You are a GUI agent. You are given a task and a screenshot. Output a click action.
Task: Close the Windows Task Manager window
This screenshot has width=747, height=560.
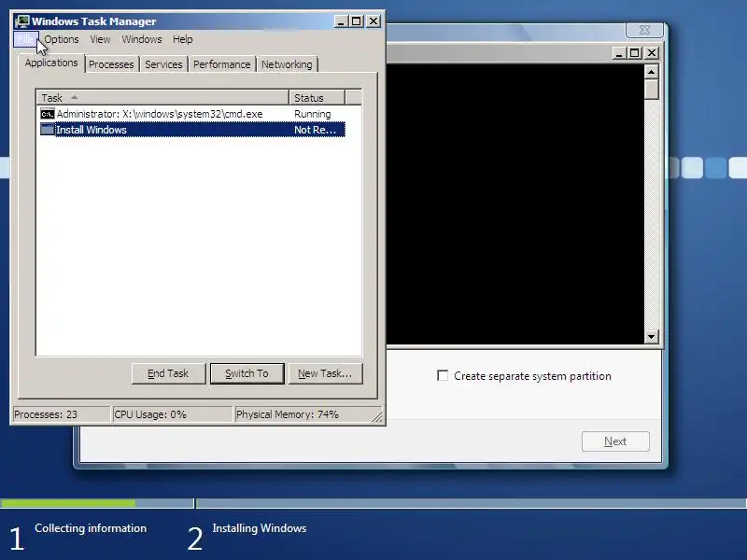pyautogui.click(x=373, y=21)
